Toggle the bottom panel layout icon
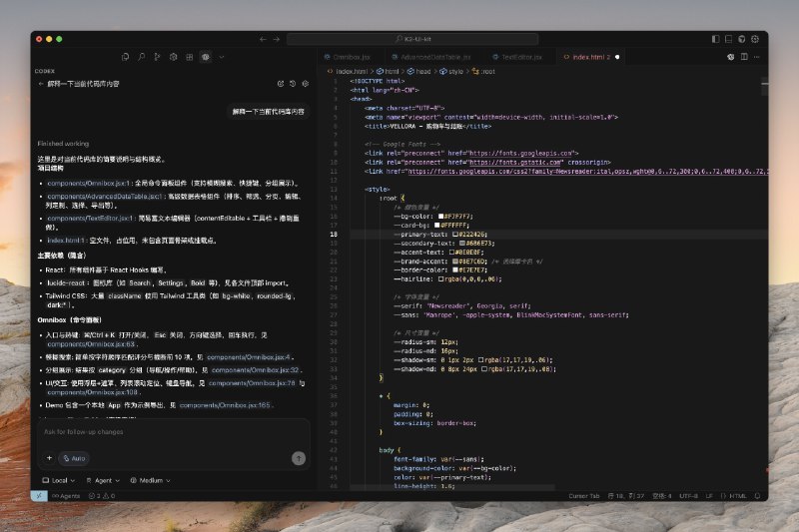Screen dimensions: 799x532 tap(729, 39)
